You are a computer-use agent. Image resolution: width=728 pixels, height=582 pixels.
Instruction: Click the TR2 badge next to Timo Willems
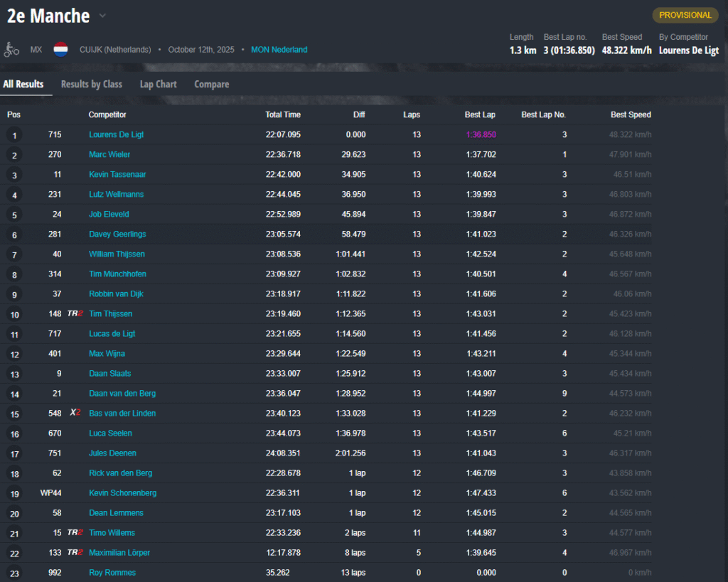point(75,532)
